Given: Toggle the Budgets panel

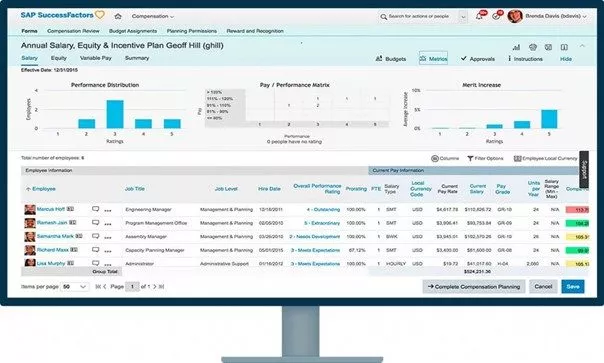Looking at the screenshot, I should pyautogui.click(x=391, y=59).
